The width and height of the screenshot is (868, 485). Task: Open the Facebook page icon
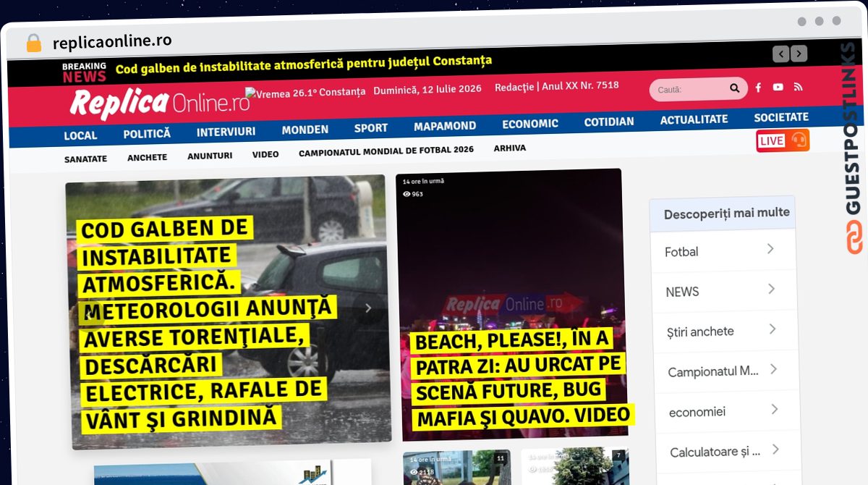click(x=758, y=88)
